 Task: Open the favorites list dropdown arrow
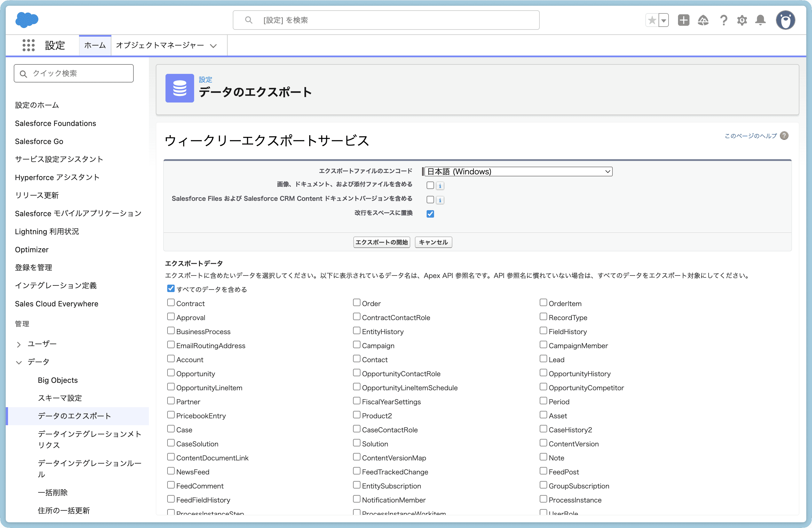tap(664, 20)
